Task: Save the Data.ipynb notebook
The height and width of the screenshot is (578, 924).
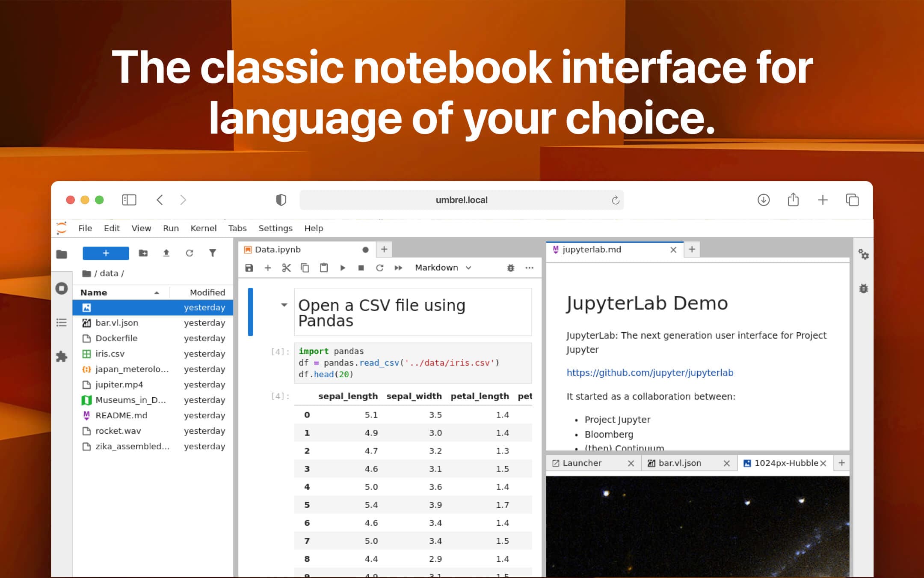Action: click(249, 267)
